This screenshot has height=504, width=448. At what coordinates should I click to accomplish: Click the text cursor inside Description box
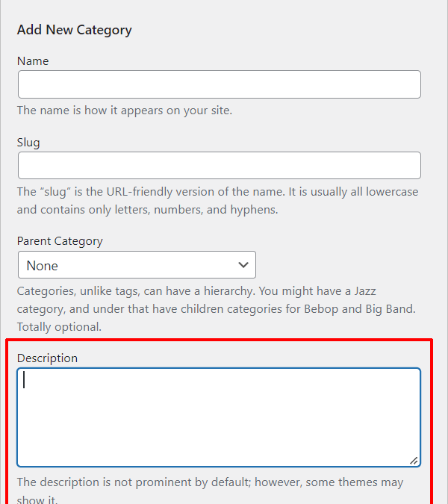[x=24, y=380]
